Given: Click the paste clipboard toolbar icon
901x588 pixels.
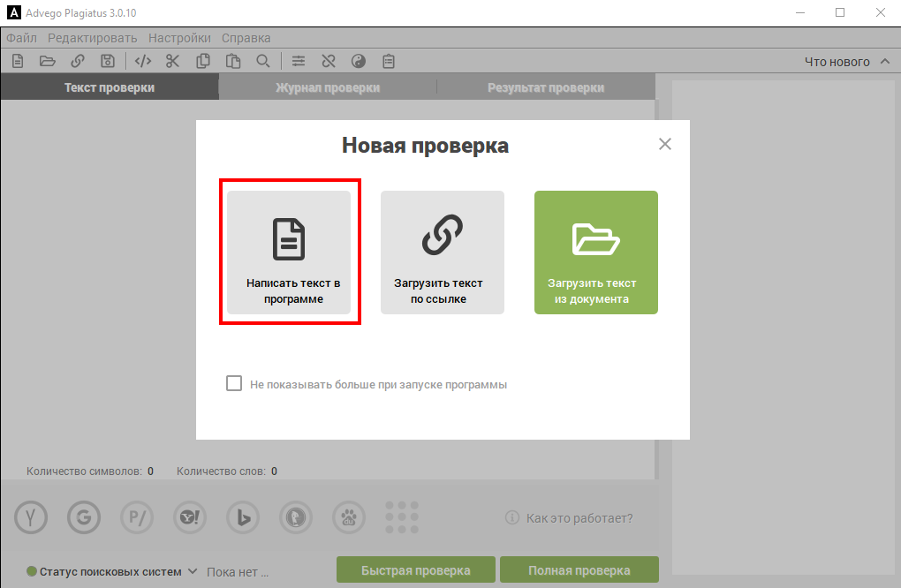Looking at the screenshot, I should [x=232, y=61].
